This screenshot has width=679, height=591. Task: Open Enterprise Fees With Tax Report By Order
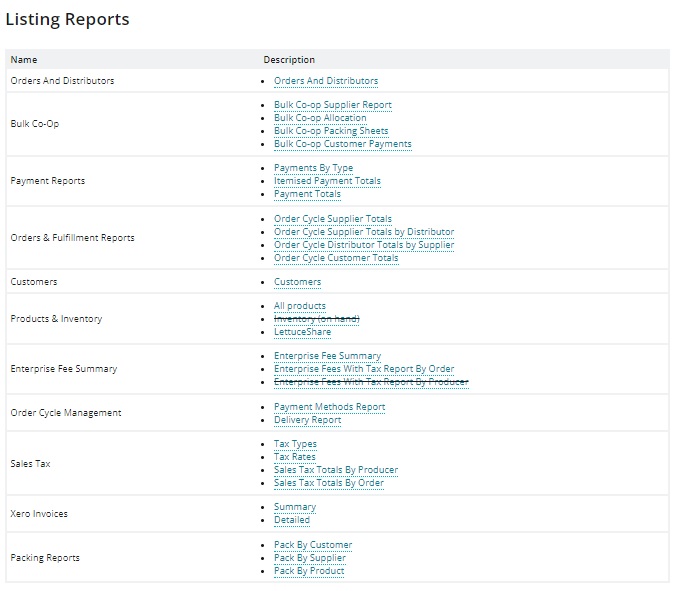point(363,369)
